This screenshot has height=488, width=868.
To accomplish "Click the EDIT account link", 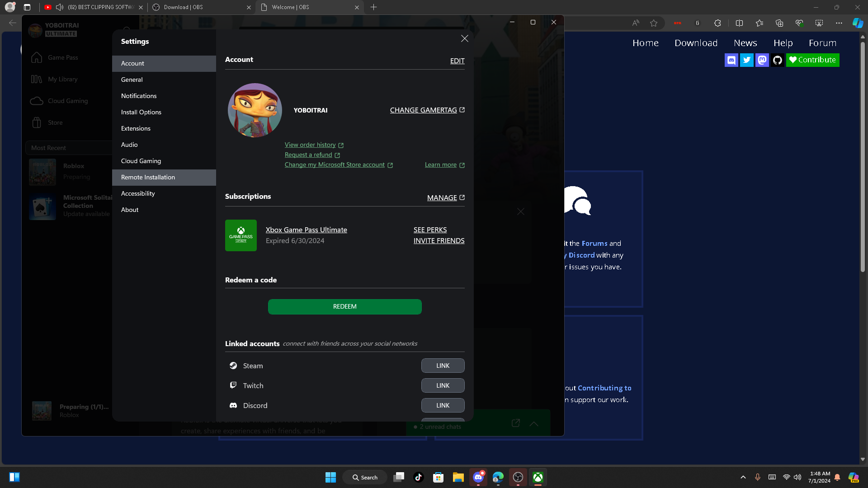I will 457,61.
